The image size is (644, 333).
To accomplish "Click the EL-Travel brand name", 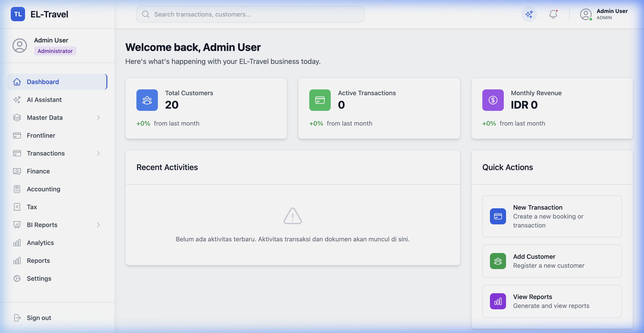I will pos(49,14).
